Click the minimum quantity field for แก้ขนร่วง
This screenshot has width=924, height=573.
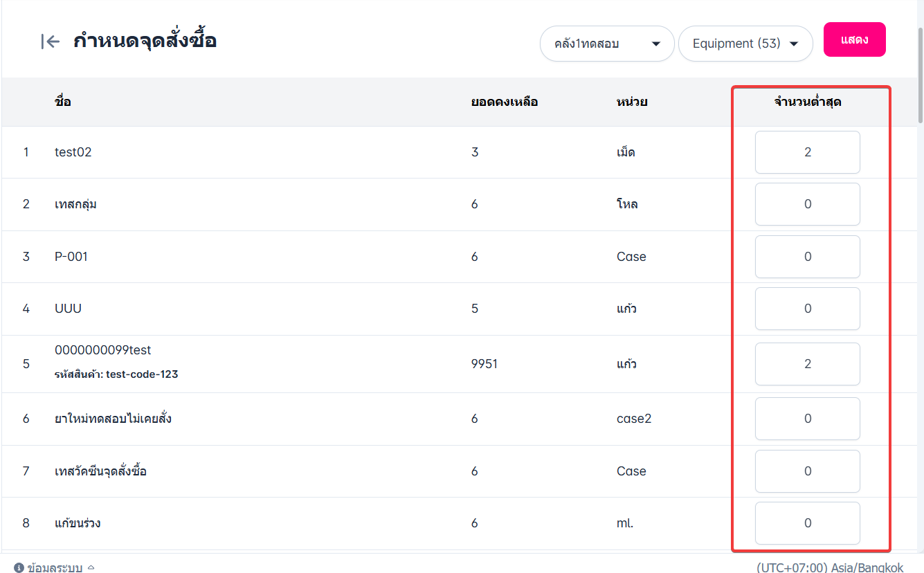pos(807,523)
